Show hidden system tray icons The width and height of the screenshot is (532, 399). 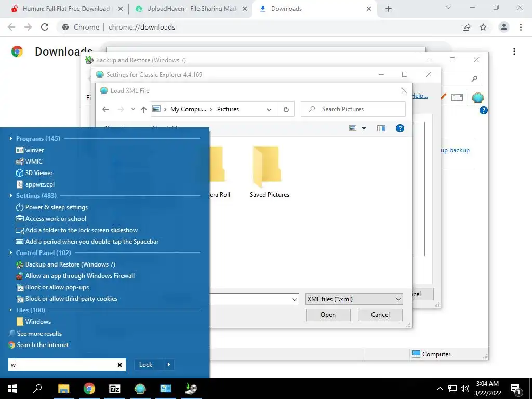pyautogui.click(x=440, y=389)
